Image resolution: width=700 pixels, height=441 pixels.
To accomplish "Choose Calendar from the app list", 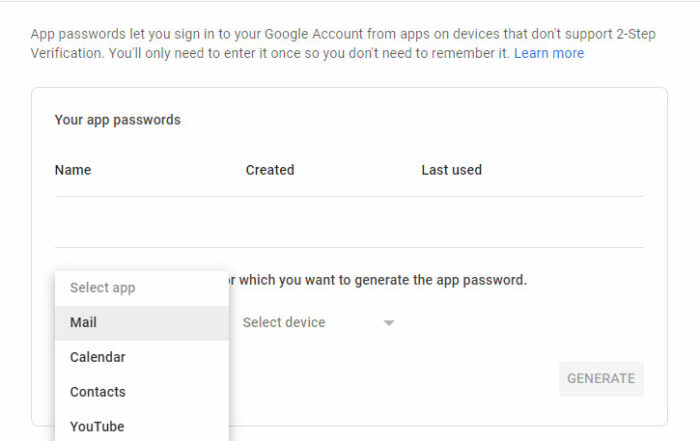I will pos(142,357).
